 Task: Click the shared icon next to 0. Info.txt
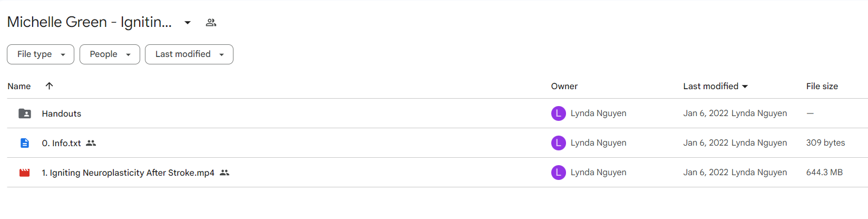(91, 143)
